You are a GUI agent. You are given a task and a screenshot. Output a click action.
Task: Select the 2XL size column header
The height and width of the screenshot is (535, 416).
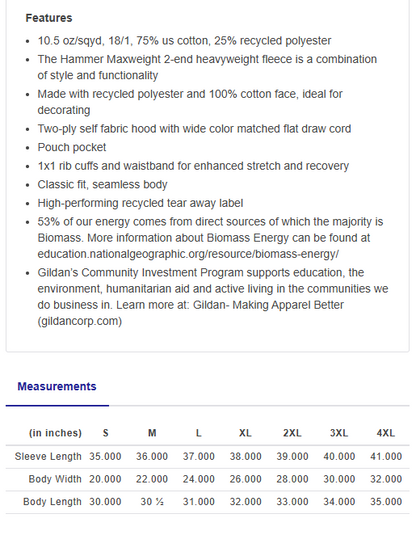[x=292, y=433]
